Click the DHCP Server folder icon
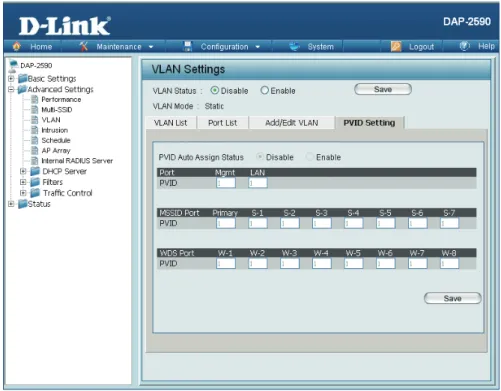Viewport: 501px width, 391px height. 35,171
